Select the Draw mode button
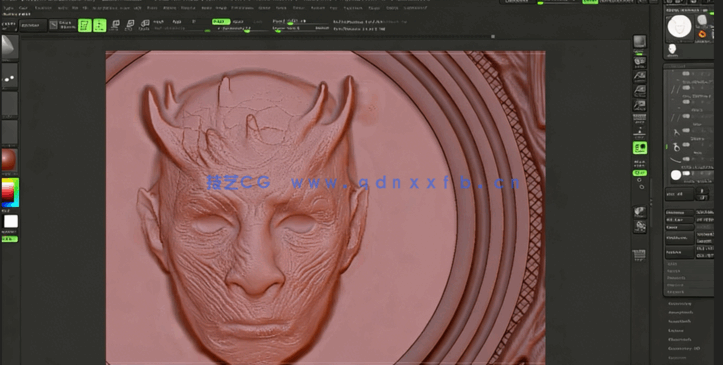 [x=100, y=25]
